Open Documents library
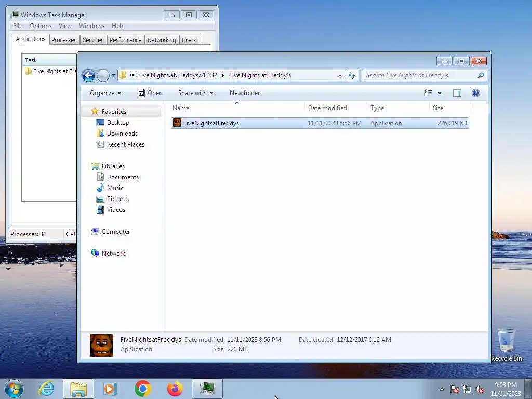This screenshot has width=532, height=399. 123,177
